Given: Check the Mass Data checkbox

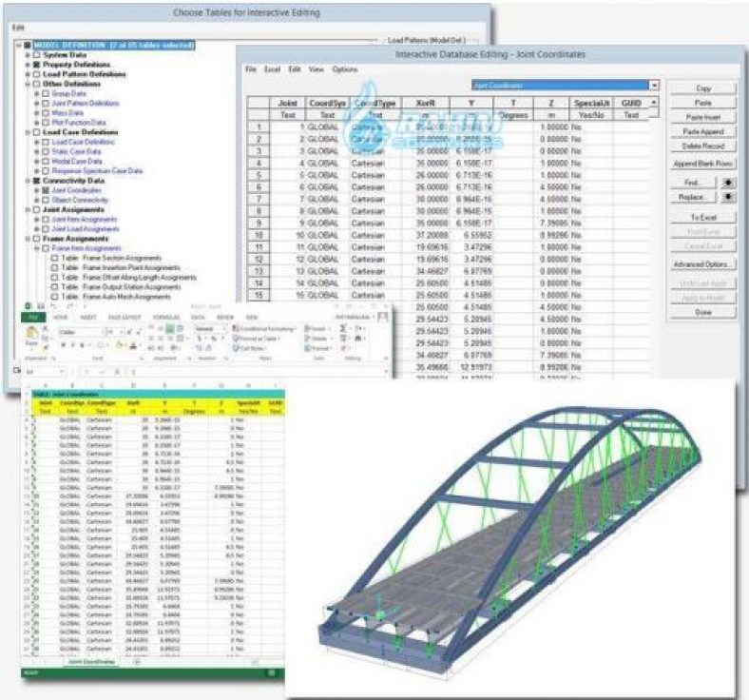Looking at the screenshot, I should (x=46, y=113).
